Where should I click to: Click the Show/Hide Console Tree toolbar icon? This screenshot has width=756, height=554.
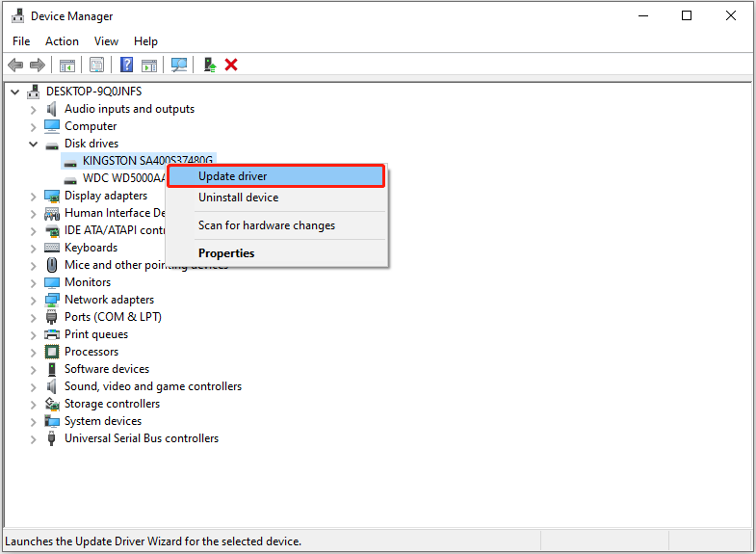[x=67, y=66]
